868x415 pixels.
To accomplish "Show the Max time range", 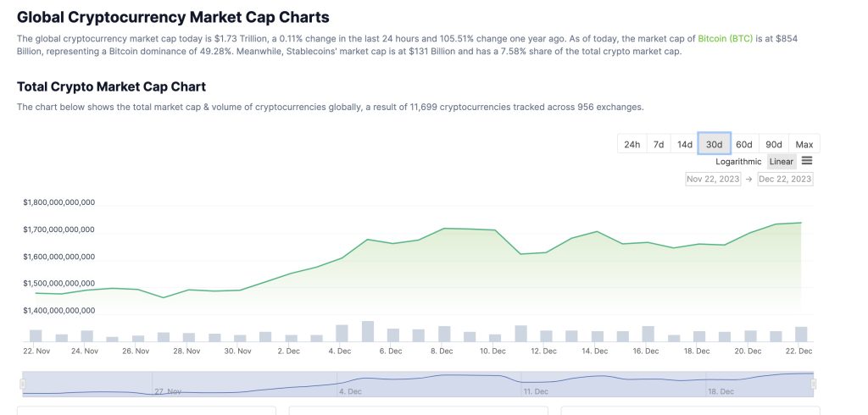I will [x=804, y=144].
